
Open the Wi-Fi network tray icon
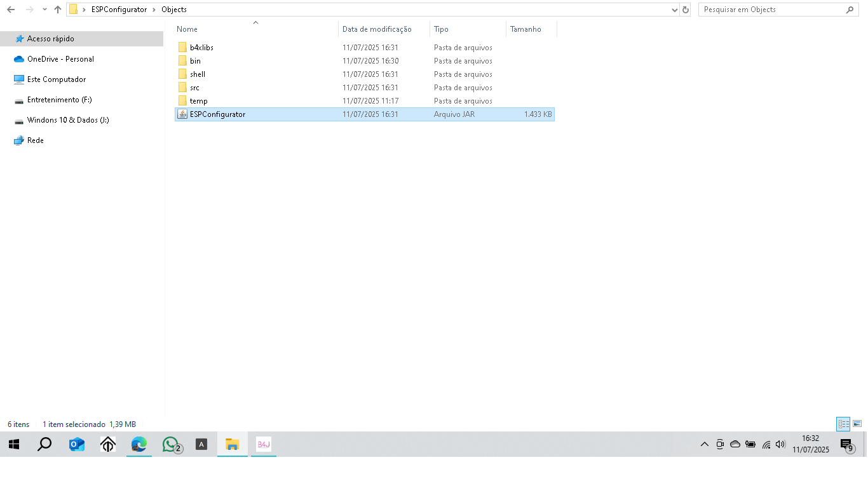(766, 444)
